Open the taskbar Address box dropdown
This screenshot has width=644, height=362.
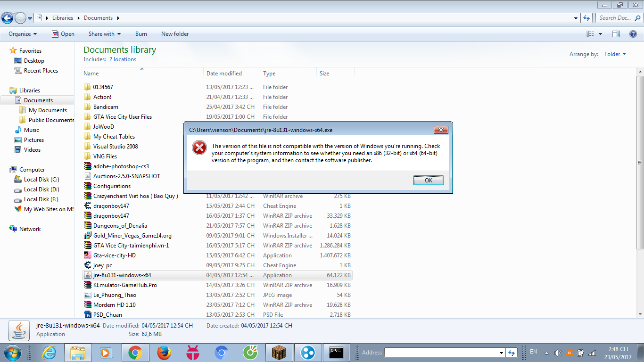click(501, 353)
